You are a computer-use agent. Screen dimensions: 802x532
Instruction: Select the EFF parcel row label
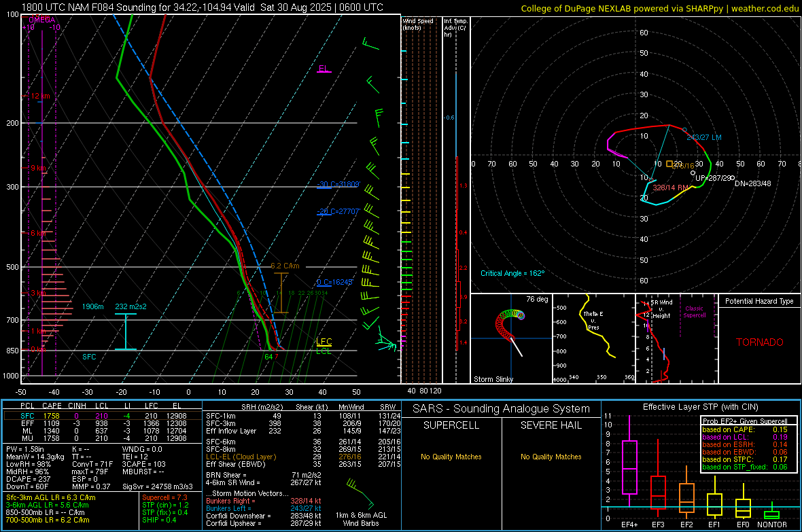(27, 423)
